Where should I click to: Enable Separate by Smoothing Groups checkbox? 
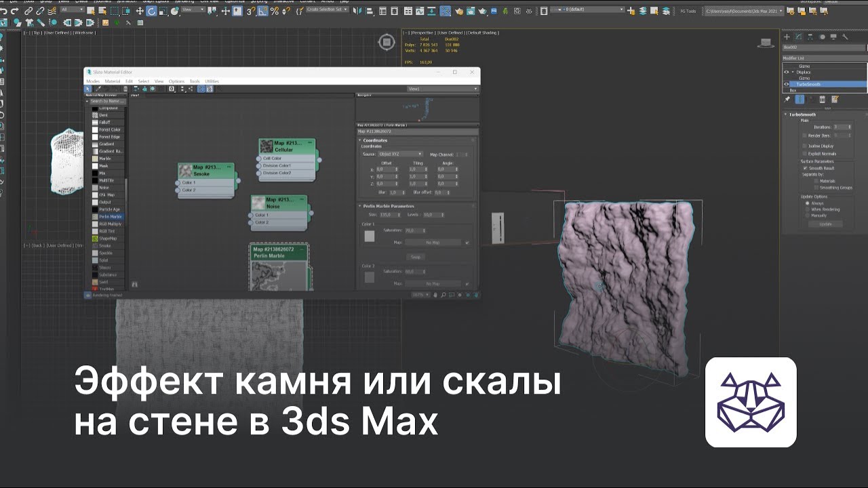[x=816, y=188]
